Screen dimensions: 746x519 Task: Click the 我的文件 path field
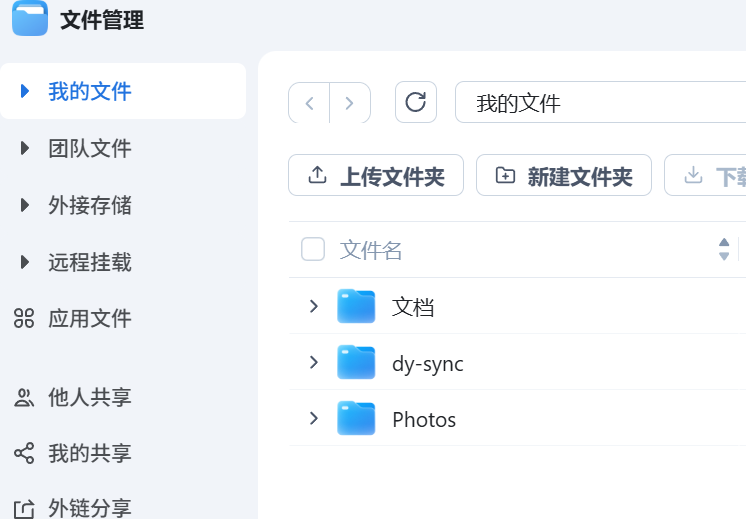(600, 103)
